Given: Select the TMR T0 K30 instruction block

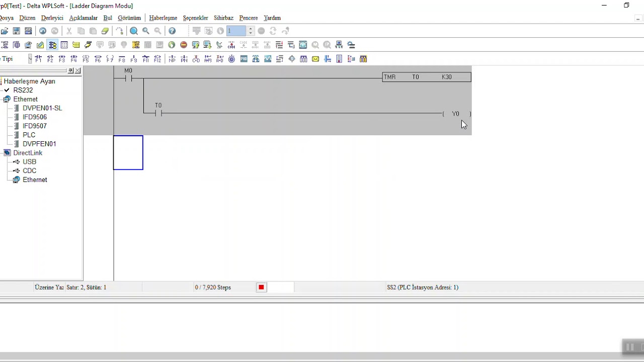Looking at the screenshot, I should click(427, 77).
